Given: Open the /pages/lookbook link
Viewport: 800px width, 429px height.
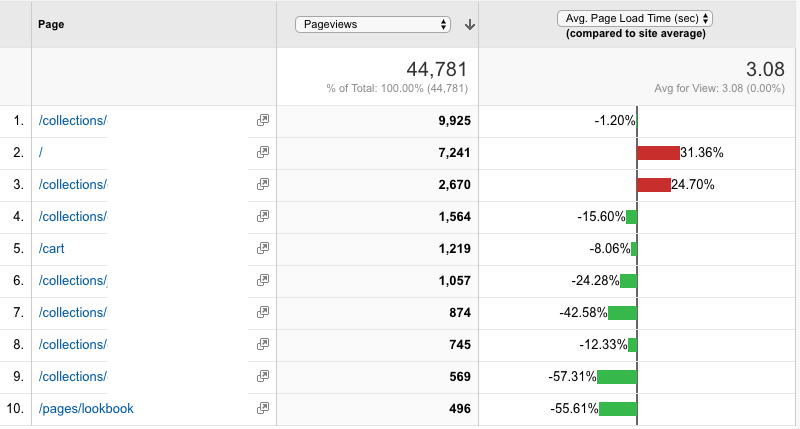Looking at the screenshot, I should [86, 409].
